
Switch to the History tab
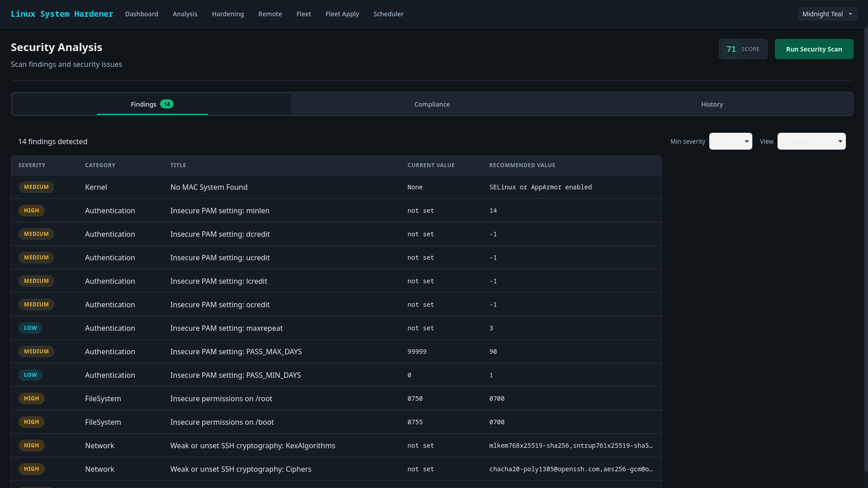712,104
